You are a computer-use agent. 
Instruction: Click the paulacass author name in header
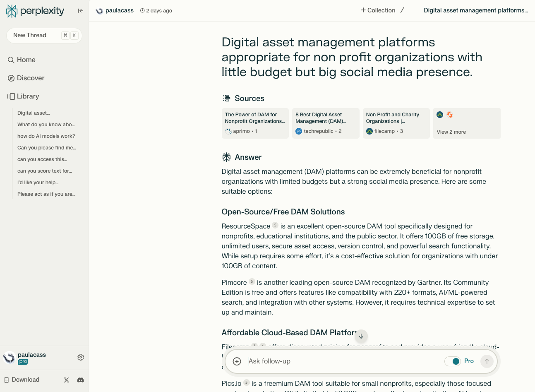tap(120, 10)
